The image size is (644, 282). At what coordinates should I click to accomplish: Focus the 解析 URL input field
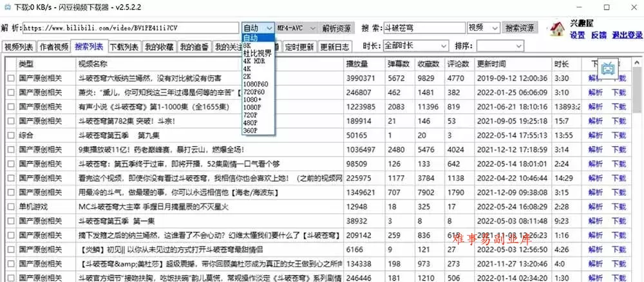[131, 28]
